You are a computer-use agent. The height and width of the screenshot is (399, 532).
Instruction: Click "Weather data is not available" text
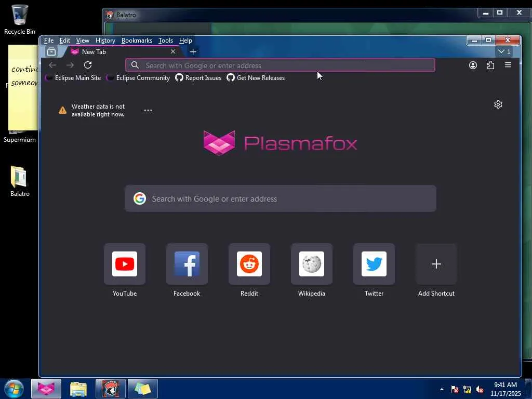point(98,110)
